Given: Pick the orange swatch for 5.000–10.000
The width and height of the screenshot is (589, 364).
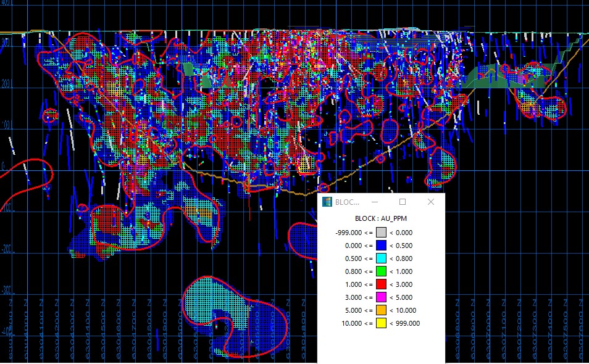Looking at the screenshot, I should [381, 310].
